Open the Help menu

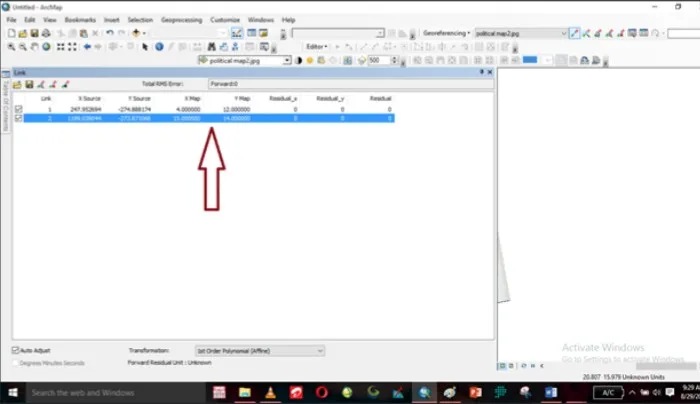pyautogui.click(x=288, y=20)
